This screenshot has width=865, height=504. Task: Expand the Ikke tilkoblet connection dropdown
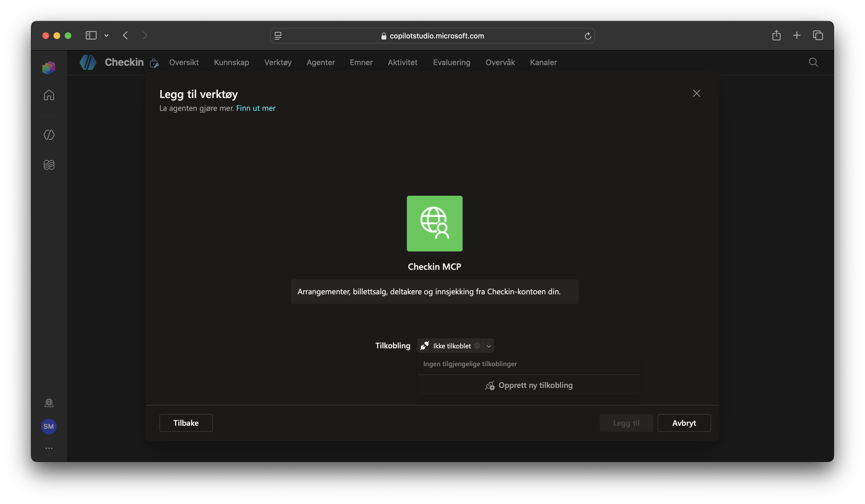(489, 346)
